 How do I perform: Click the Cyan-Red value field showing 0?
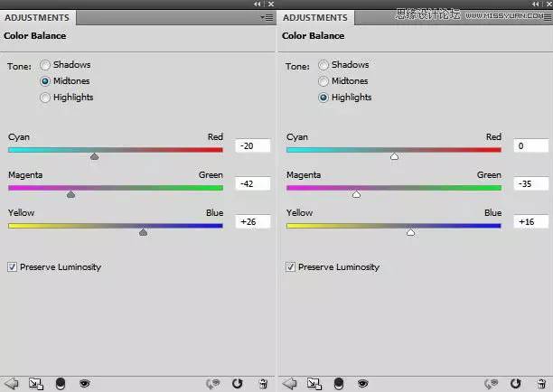tap(530, 146)
